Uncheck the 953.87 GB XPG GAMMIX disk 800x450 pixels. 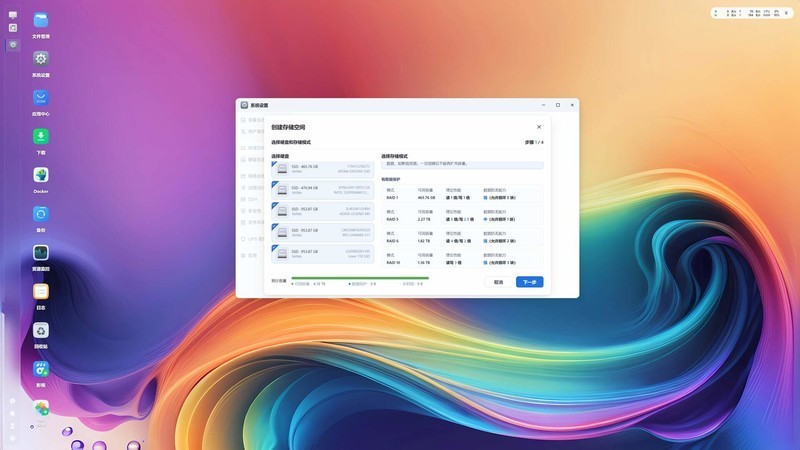click(x=322, y=233)
